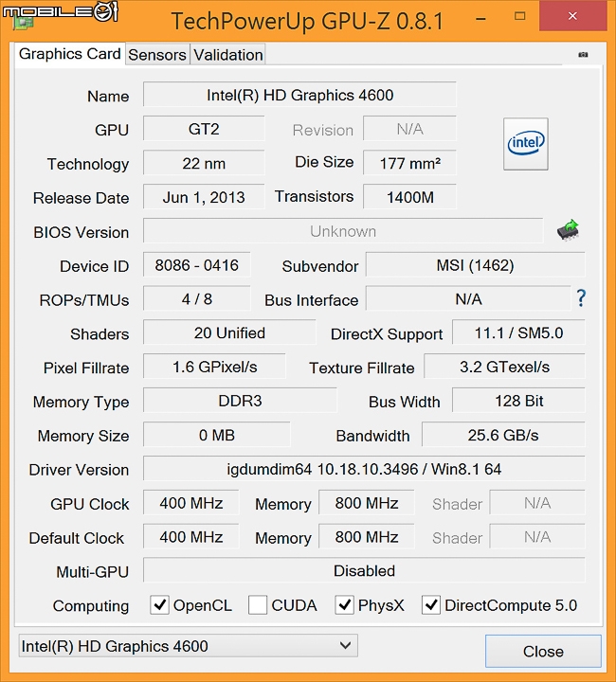Toggle the DirectCompute 5.0 checkbox
Screen dimensions: 616x682
point(431,605)
